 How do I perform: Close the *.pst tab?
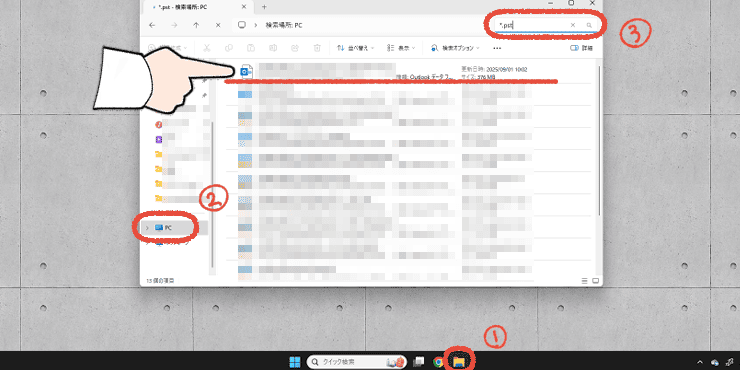click(x=244, y=7)
